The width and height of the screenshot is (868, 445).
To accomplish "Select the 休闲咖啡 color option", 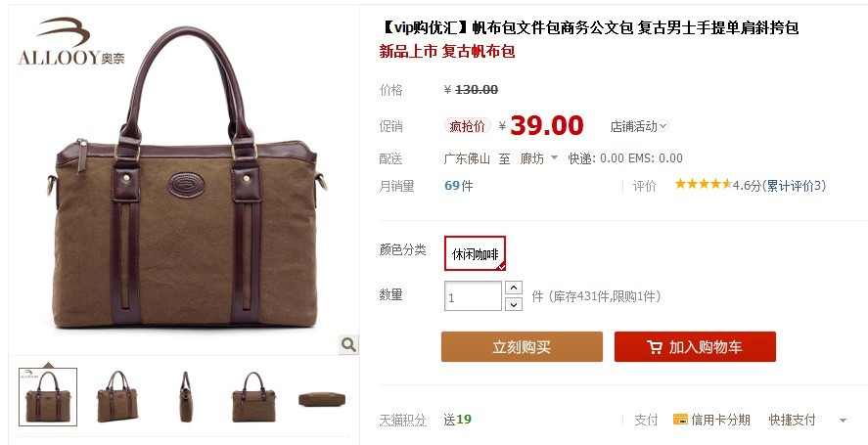I will [475, 253].
